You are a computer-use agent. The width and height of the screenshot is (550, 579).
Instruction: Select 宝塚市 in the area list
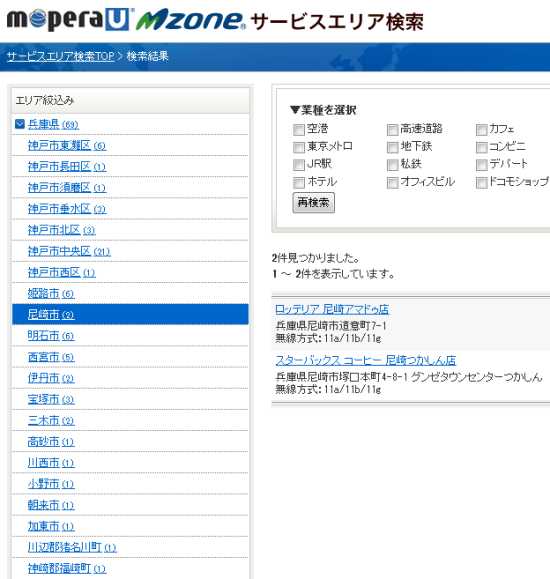coord(51,399)
